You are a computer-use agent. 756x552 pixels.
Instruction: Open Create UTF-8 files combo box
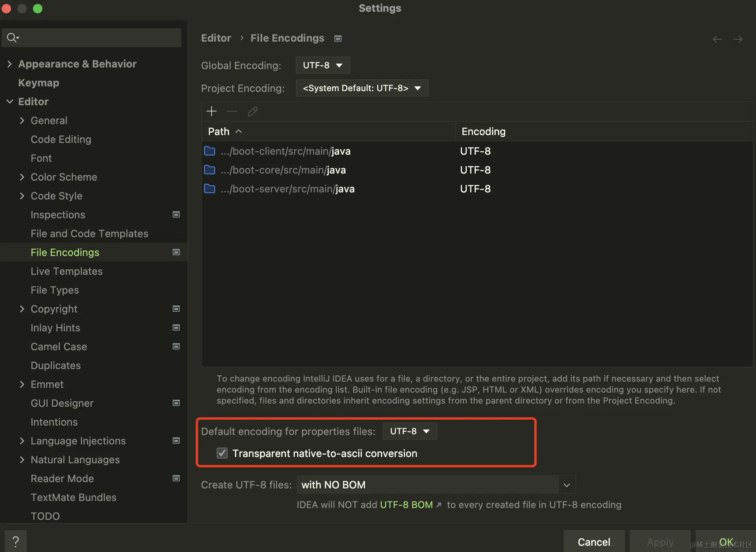pos(436,485)
